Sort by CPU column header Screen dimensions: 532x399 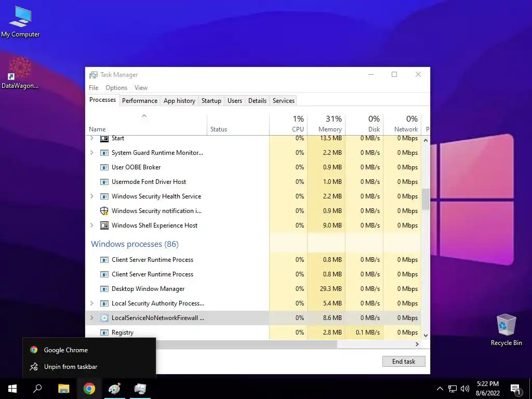point(288,124)
